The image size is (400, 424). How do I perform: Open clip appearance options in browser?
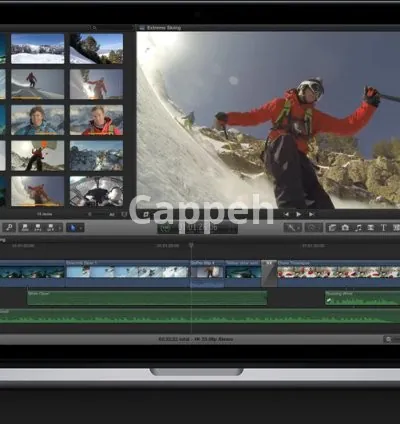tap(124, 214)
